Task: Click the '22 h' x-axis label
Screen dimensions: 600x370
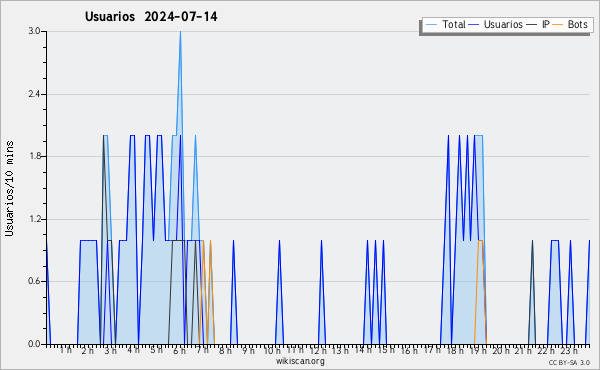Action: (546, 351)
